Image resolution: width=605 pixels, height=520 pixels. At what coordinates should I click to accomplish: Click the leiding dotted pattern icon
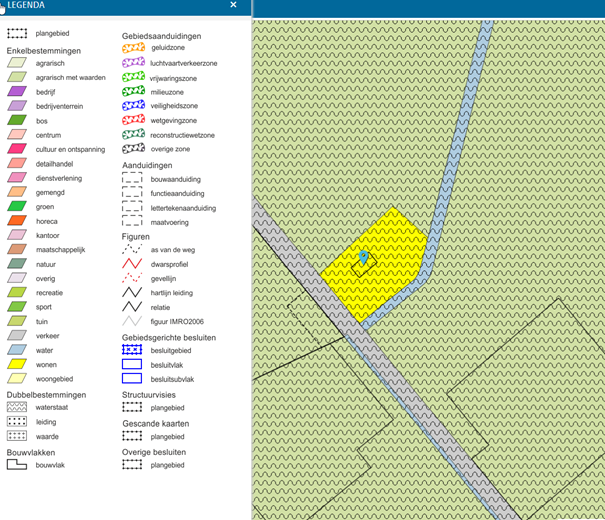17,421
